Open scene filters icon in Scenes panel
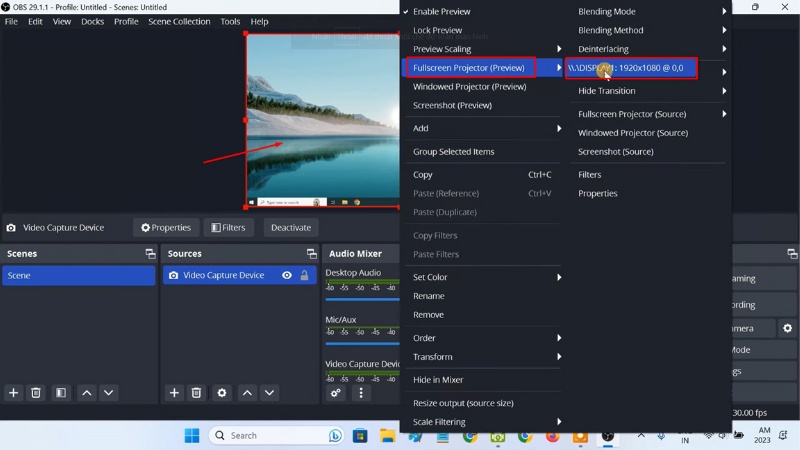Image resolution: width=800 pixels, height=450 pixels. click(61, 393)
